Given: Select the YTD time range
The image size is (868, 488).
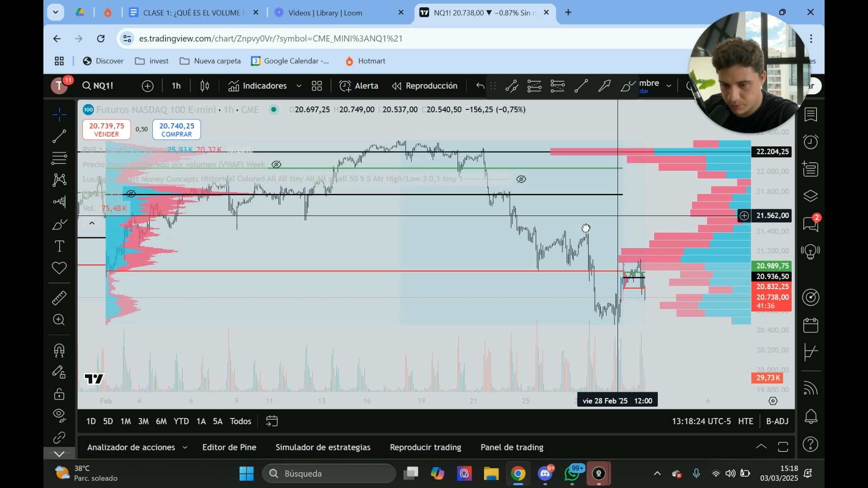Looking at the screenshot, I should click(181, 422).
